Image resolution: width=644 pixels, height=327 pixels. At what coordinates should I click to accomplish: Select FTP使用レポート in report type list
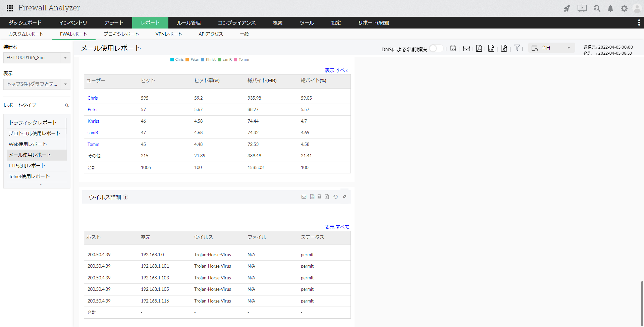coord(27,166)
